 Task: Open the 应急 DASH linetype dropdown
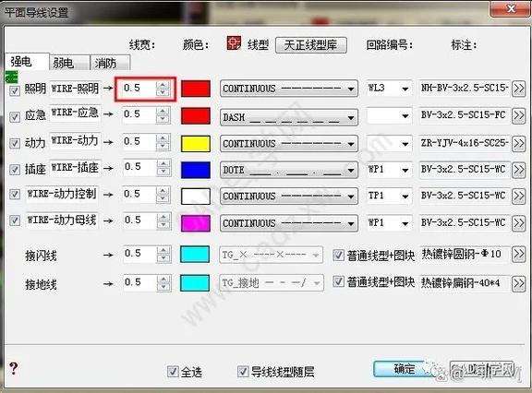click(289, 117)
